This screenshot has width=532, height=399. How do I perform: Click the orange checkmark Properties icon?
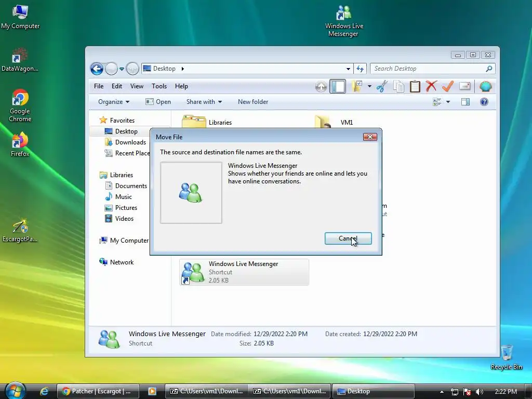pos(448,87)
